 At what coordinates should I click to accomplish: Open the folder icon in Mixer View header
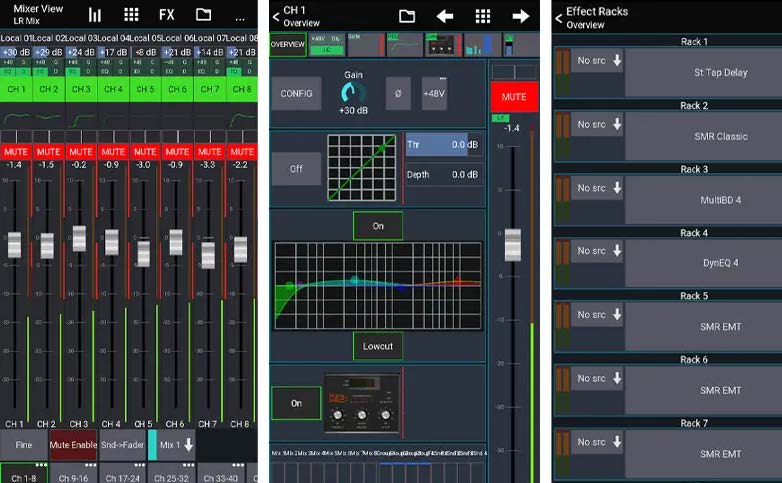[x=203, y=14]
